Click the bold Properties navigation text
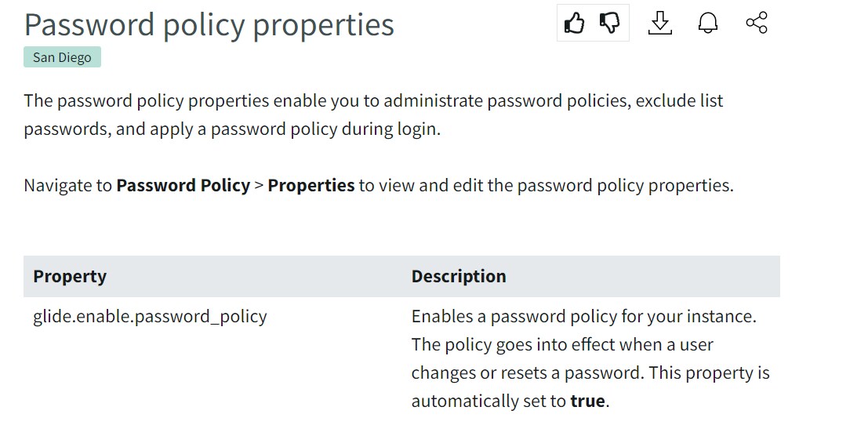 pos(311,186)
